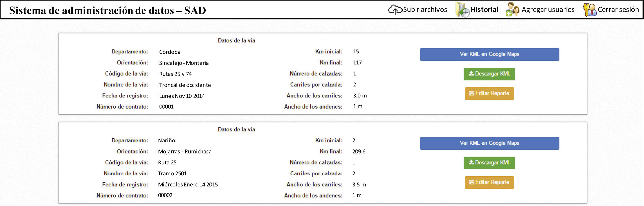
Task: Click the Lunes Nov 10 2014 date
Action: coord(182,96)
